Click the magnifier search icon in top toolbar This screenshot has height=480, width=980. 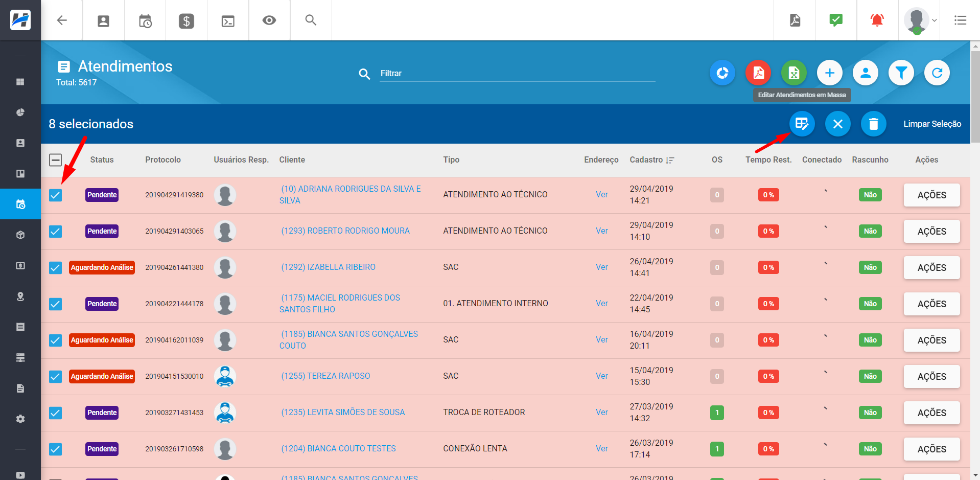(311, 20)
